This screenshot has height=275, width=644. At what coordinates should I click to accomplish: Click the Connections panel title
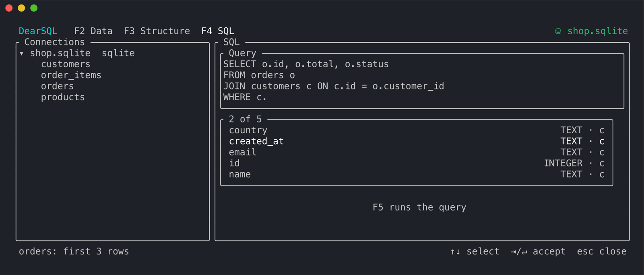[x=55, y=42]
